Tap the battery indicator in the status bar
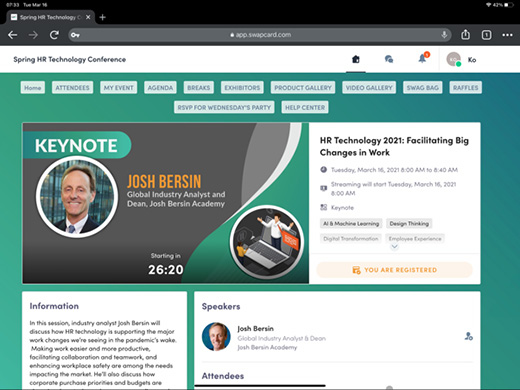This screenshot has height=390, width=520. 509,5
